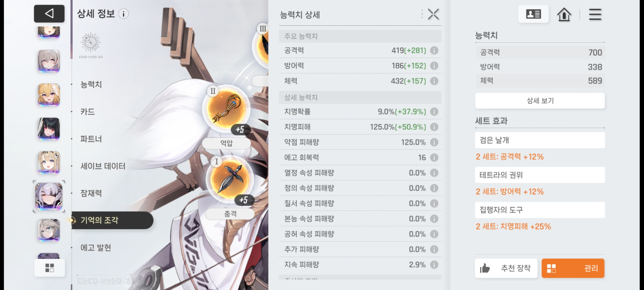Go to home via house icon
644x290 pixels.
tap(564, 14)
